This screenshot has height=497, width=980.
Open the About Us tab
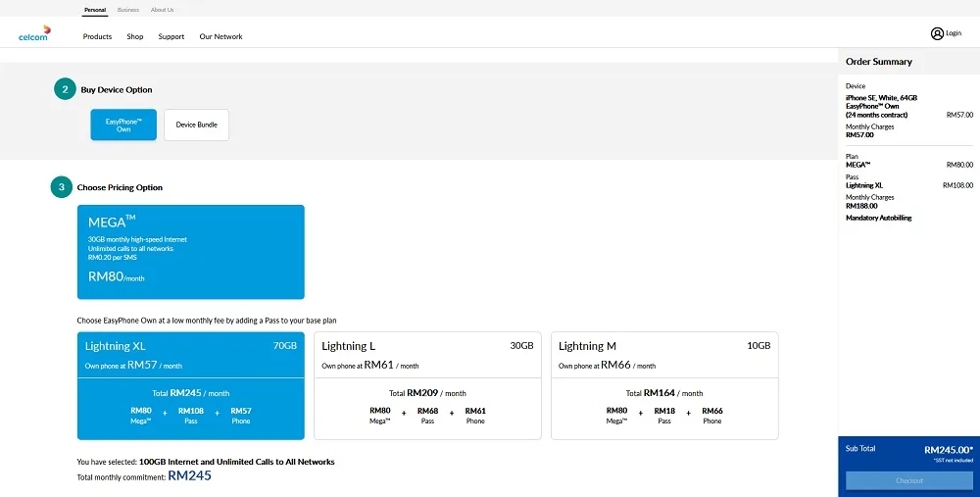pyautogui.click(x=162, y=10)
